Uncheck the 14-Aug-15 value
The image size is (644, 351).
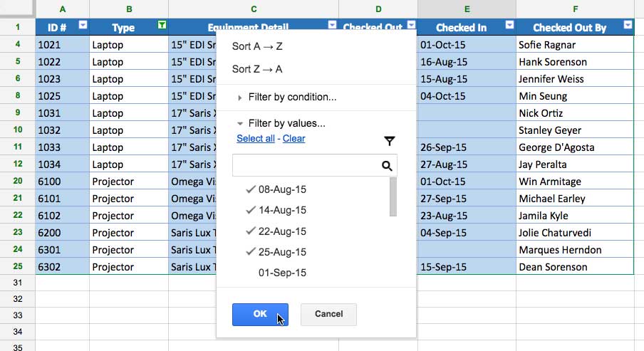point(281,210)
